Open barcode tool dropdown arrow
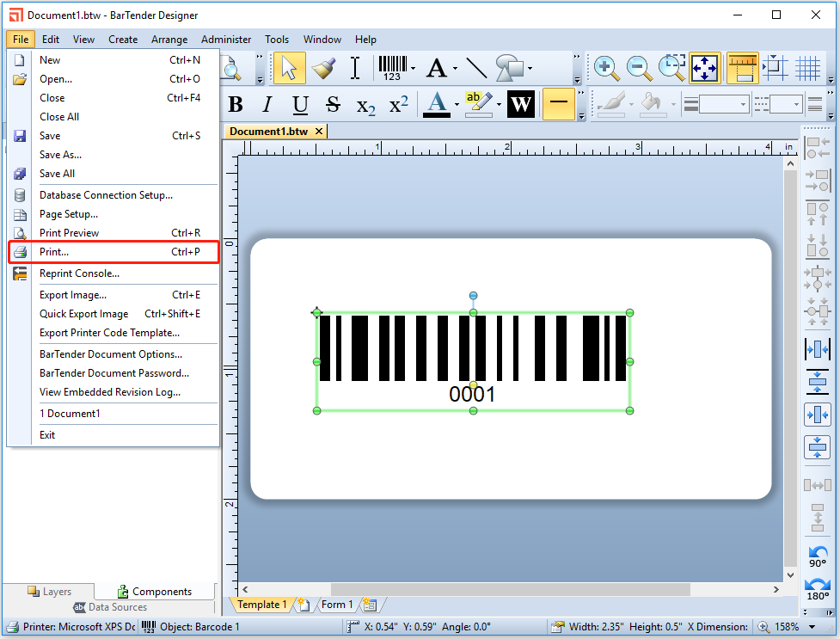This screenshot has width=840, height=639. tap(413, 68)
